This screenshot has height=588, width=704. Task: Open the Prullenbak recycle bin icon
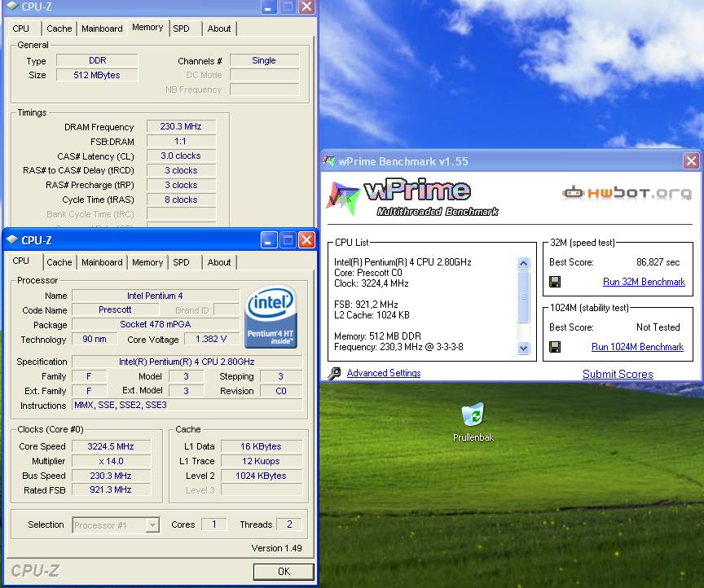[473, 415]
